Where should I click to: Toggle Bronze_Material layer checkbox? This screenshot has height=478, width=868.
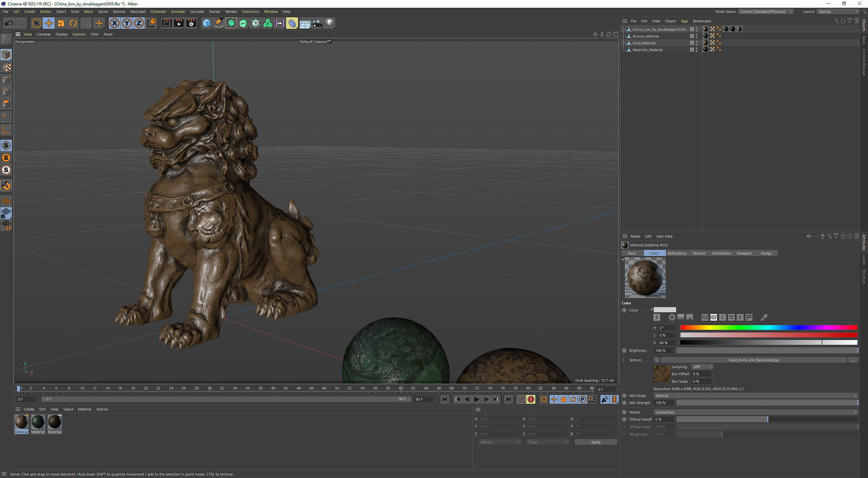click(692, 36)
